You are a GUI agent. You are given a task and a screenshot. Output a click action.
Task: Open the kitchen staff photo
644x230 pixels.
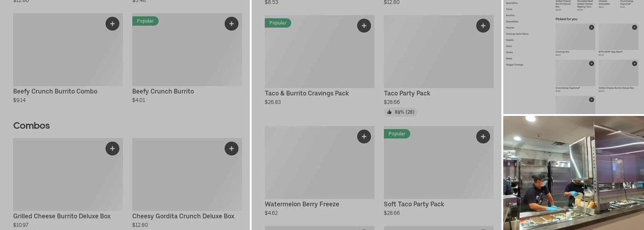573,172
